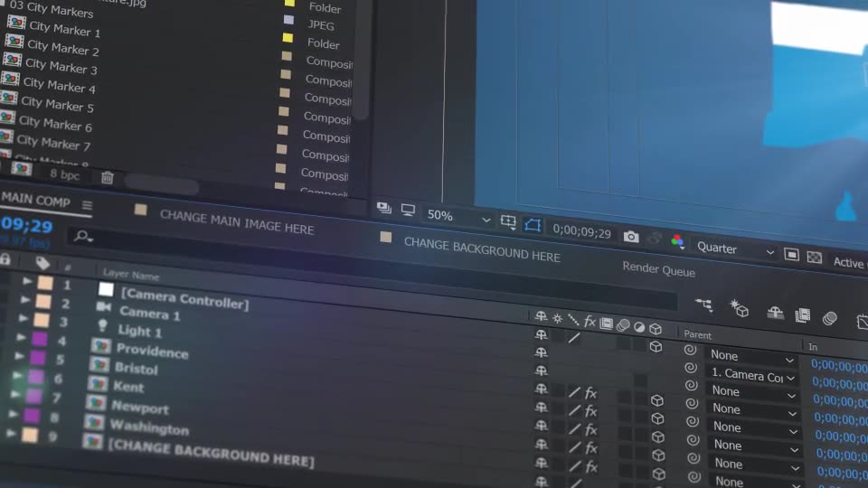Click the primary viewer monitor icon
This screenshot has height=488, width=868.
[408, 211]
